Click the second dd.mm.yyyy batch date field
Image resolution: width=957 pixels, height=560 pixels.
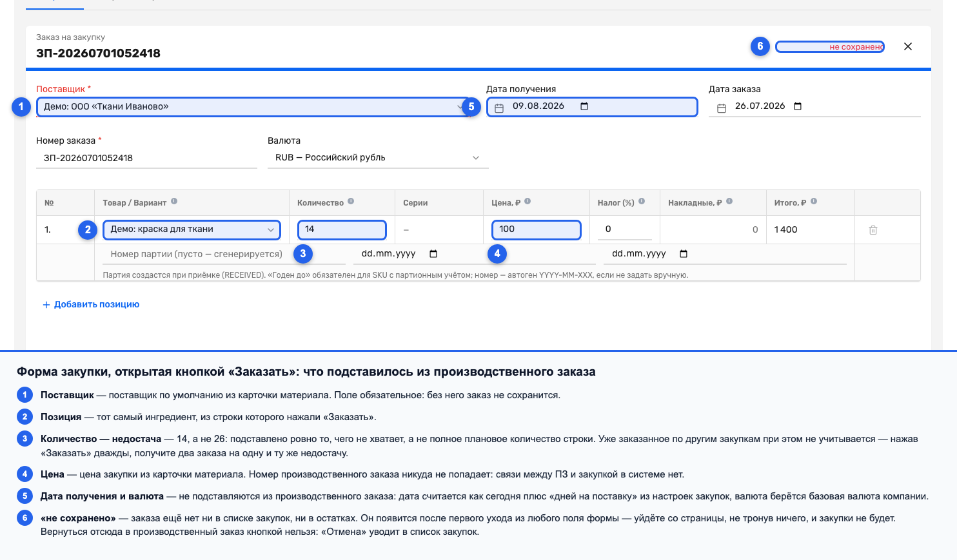(x=725, y=254)
